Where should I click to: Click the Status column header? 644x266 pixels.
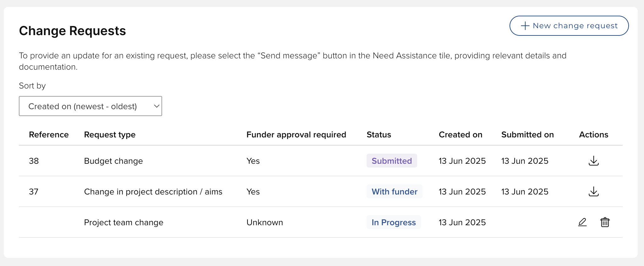coord(379,135)
